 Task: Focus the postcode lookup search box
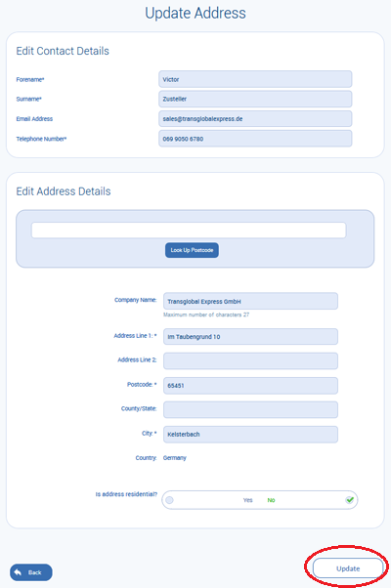pos(189,231)
